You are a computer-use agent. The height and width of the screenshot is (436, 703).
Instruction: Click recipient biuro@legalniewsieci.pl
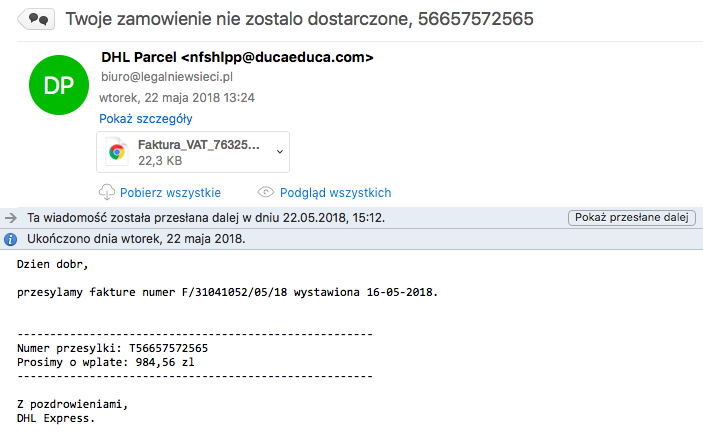tap(167, 77)
